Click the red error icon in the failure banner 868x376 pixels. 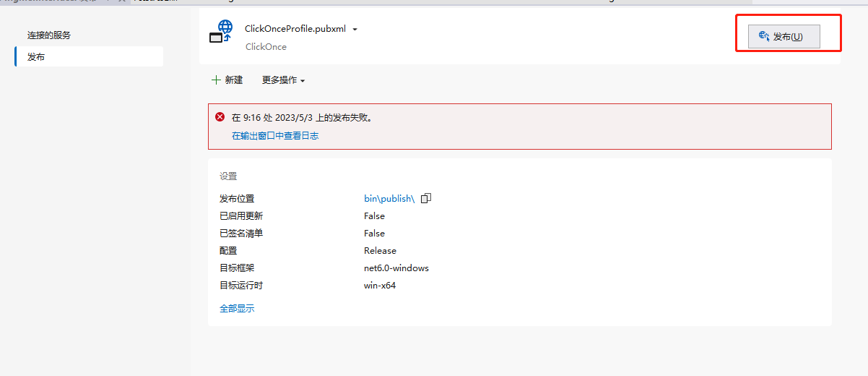pos(220,117)
